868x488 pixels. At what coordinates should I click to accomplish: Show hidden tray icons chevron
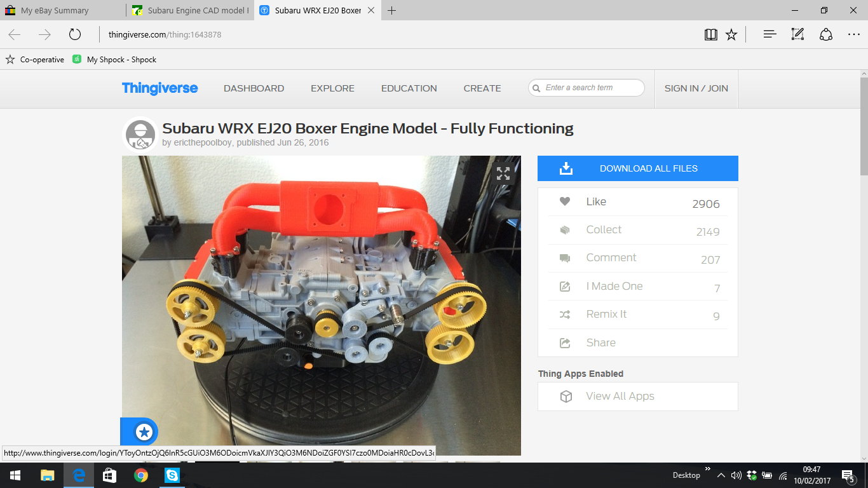(x=721, y=475)
